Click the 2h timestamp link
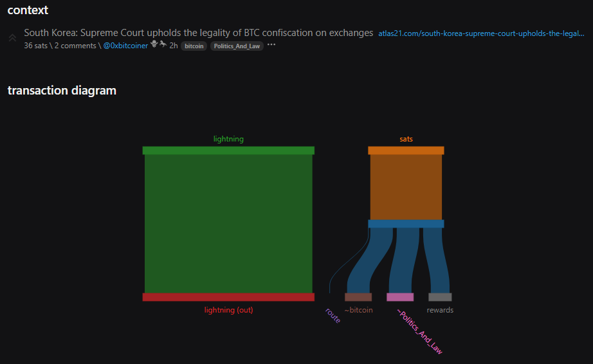 pos(174,46)
